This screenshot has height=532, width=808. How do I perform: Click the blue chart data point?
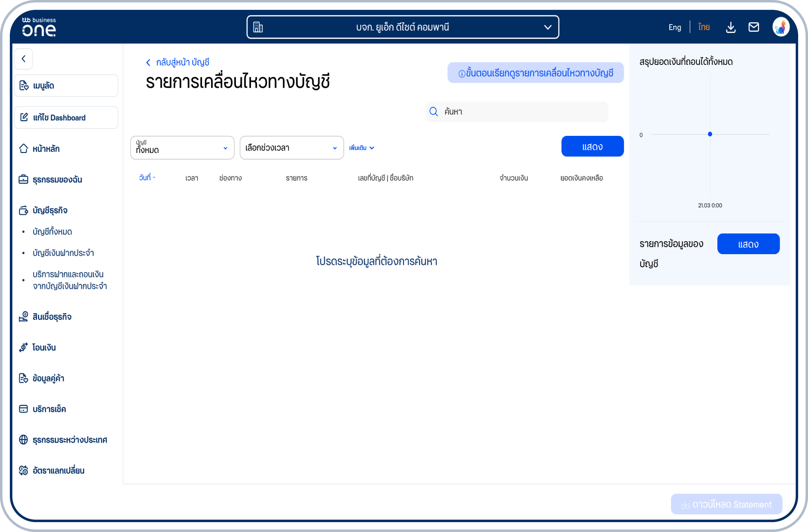click(x=710, y=134)
